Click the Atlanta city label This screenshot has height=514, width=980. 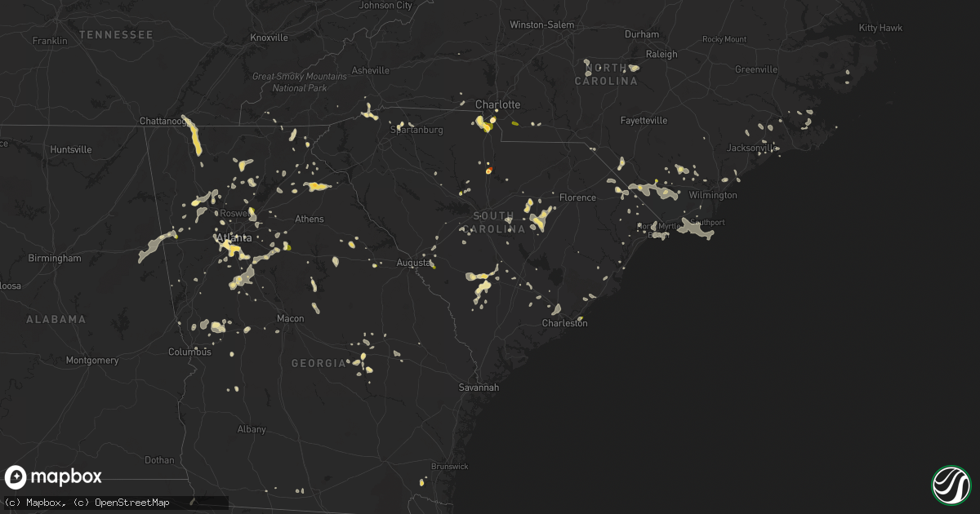click(x=233, y=238)
